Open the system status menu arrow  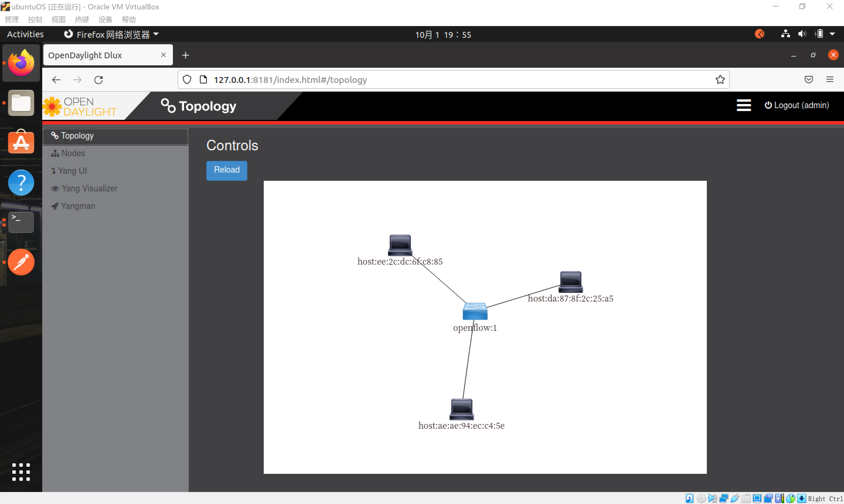pyautogui.click(x=832, y=34)
